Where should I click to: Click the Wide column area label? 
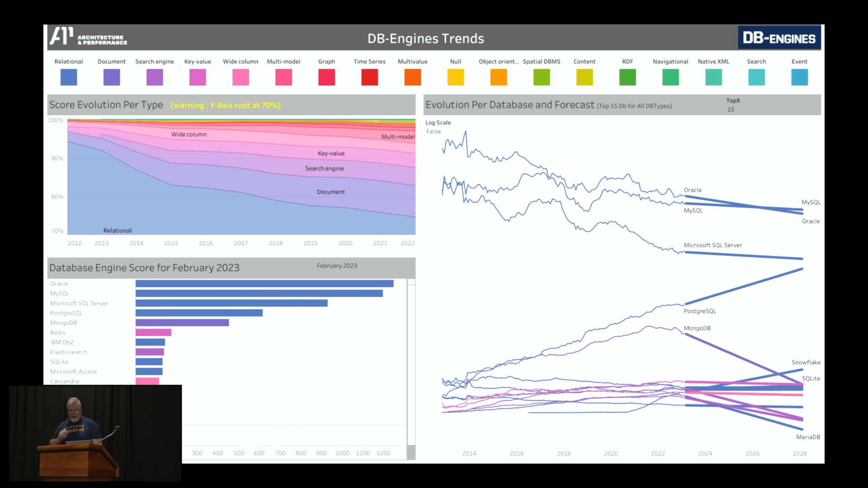[x=189, y=135]
